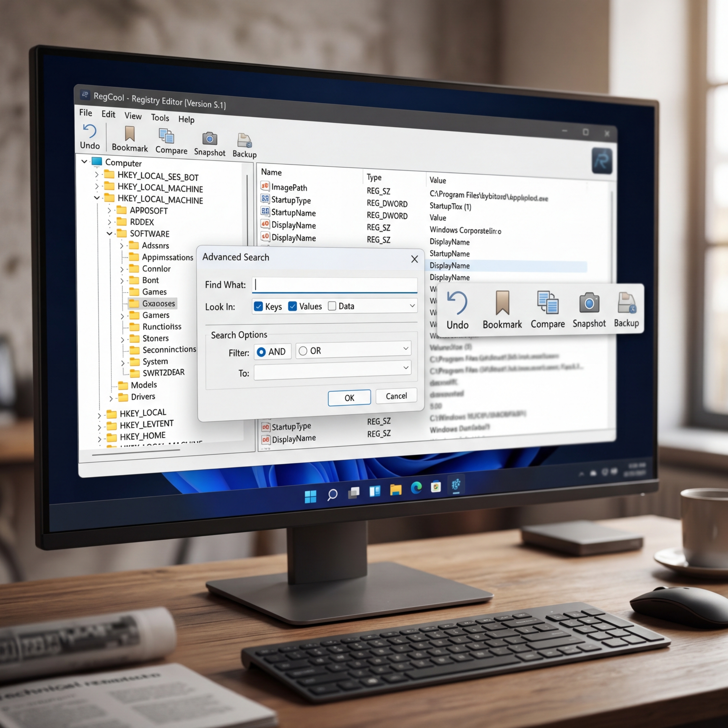Open the File menu
Screen dimensions: 728x728
click(86, 113)
